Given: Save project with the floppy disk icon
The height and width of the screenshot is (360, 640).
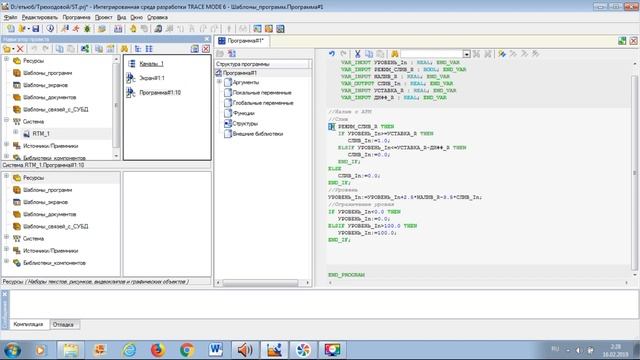Looking at the screenshot, I should click(x=36, y=29).
